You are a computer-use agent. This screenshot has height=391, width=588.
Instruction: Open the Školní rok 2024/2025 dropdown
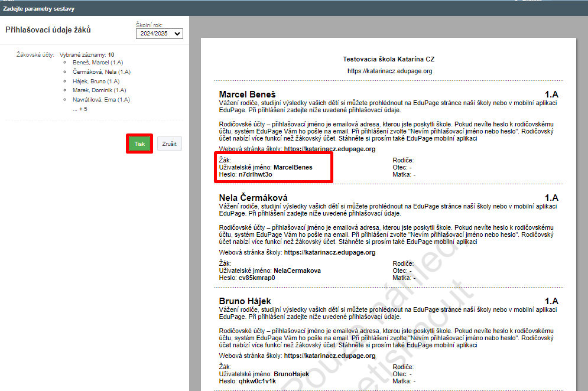159,34
